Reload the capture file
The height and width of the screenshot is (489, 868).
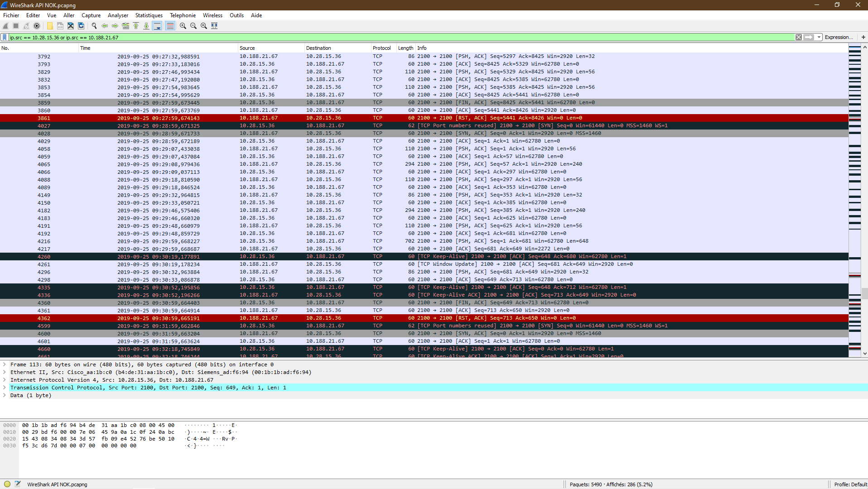(81, 26)
